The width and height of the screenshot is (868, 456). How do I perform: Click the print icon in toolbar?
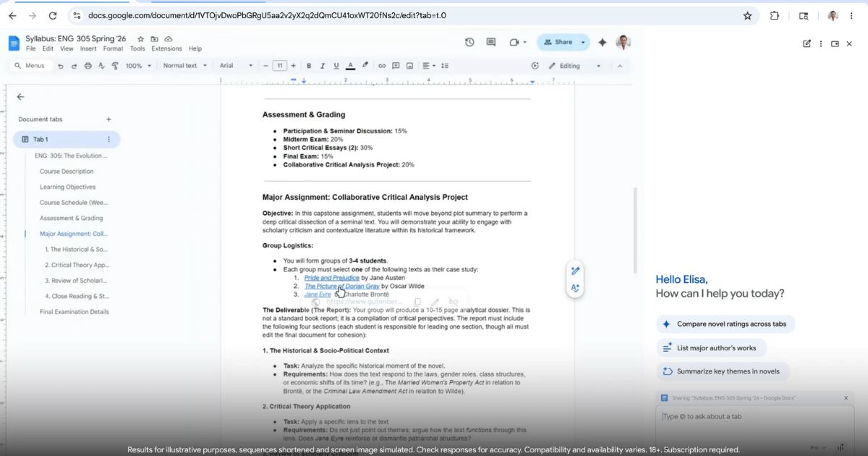(88, 66)
